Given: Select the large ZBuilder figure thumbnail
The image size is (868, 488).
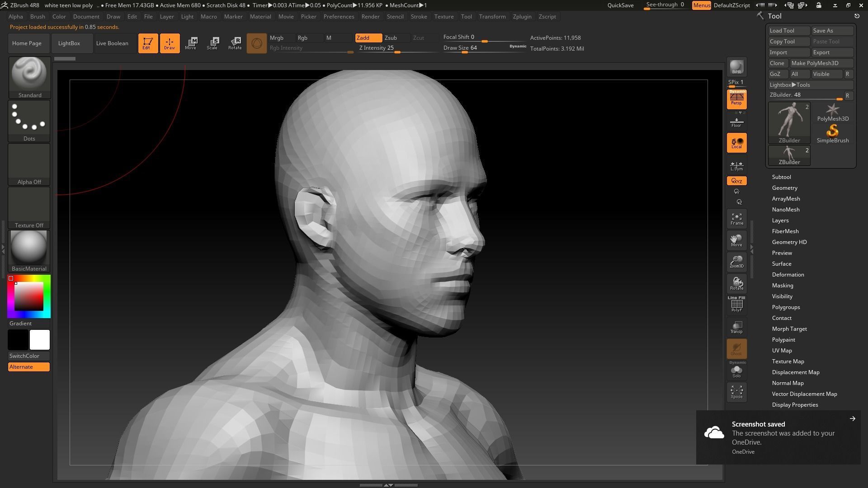Looking at the screenshot, I should click(x=789, y=123).
